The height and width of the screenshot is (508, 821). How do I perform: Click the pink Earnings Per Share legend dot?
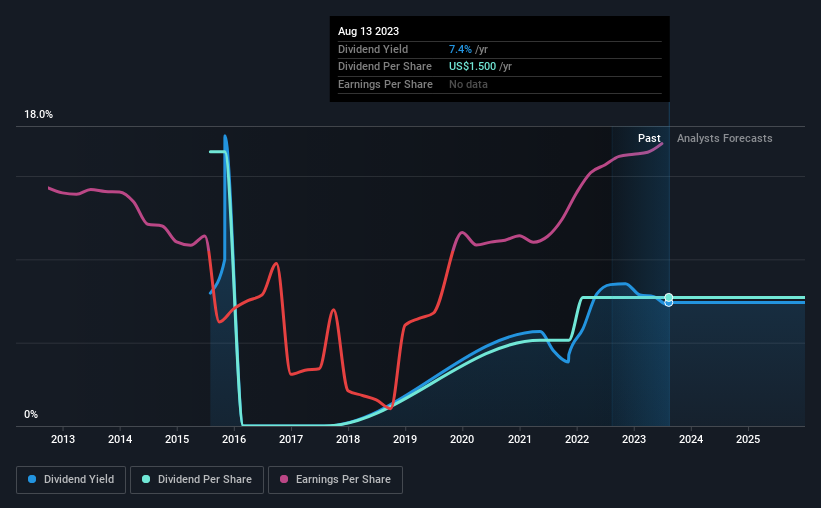pyautogui.click(x=284, y=479)
